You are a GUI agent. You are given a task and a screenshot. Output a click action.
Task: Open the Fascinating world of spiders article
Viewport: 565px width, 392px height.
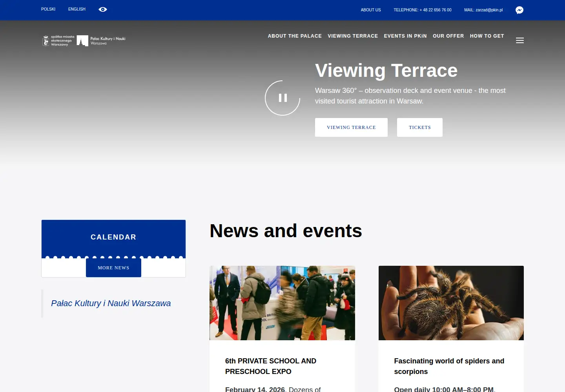pyautogui.click(x=449, y=366)
